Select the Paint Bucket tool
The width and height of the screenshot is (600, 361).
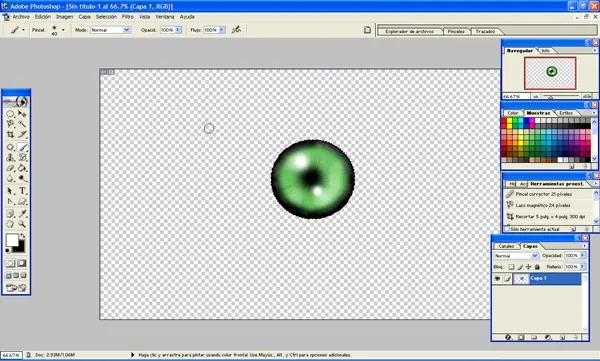[x=22, y=168]
